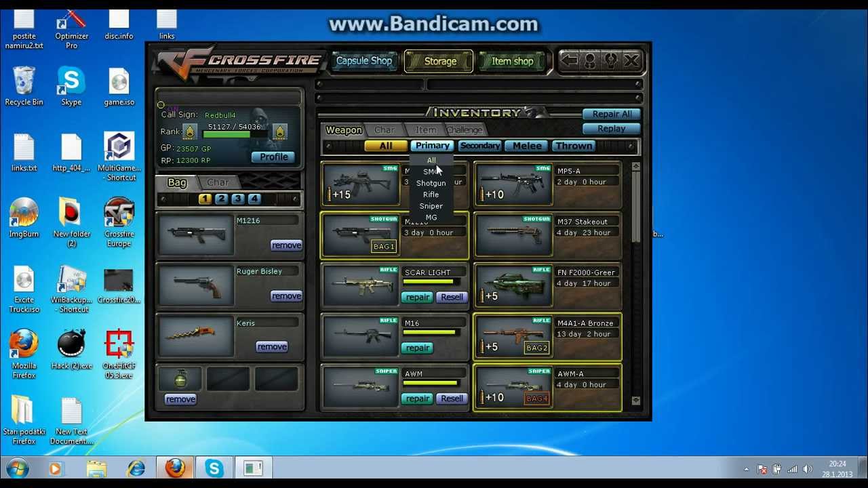Click the inventory scroll down arrow
Screen dimensions: 868x488
[x=635, y=401]
